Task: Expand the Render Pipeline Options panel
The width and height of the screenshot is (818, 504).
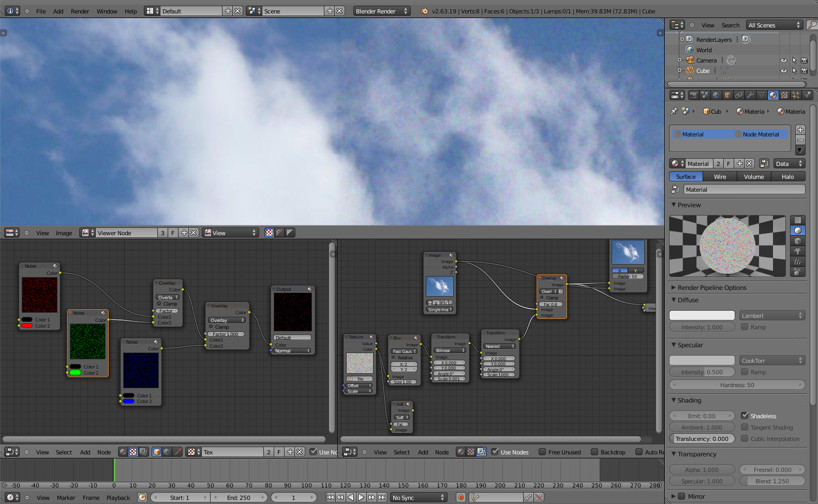Action: 674,287
